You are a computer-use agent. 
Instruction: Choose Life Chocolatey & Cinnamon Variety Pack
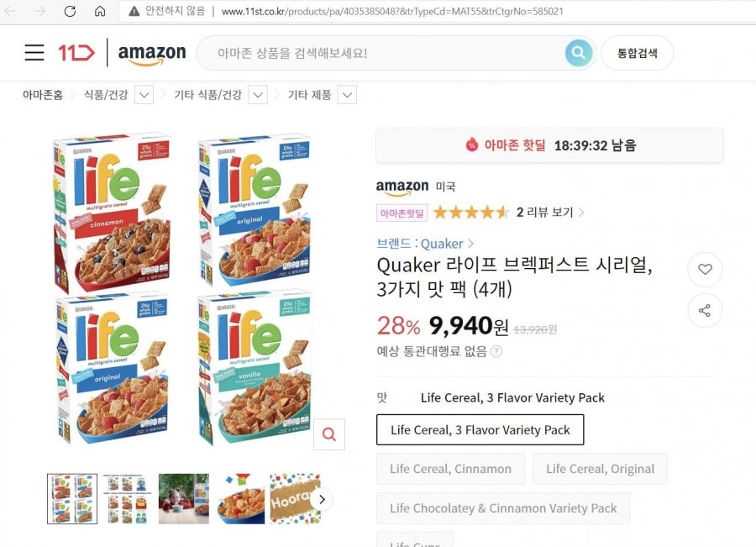pyautogui.click(x=503, y=508)
